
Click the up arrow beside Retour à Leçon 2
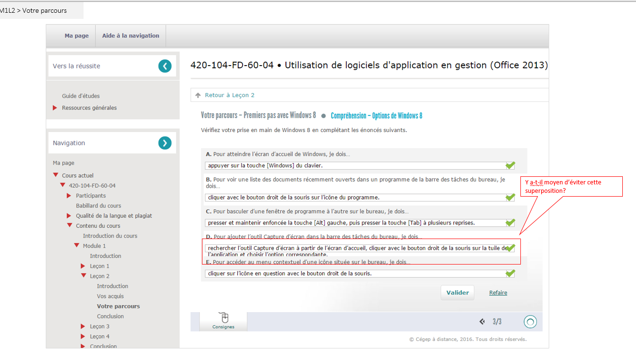[x=198, y=95]
